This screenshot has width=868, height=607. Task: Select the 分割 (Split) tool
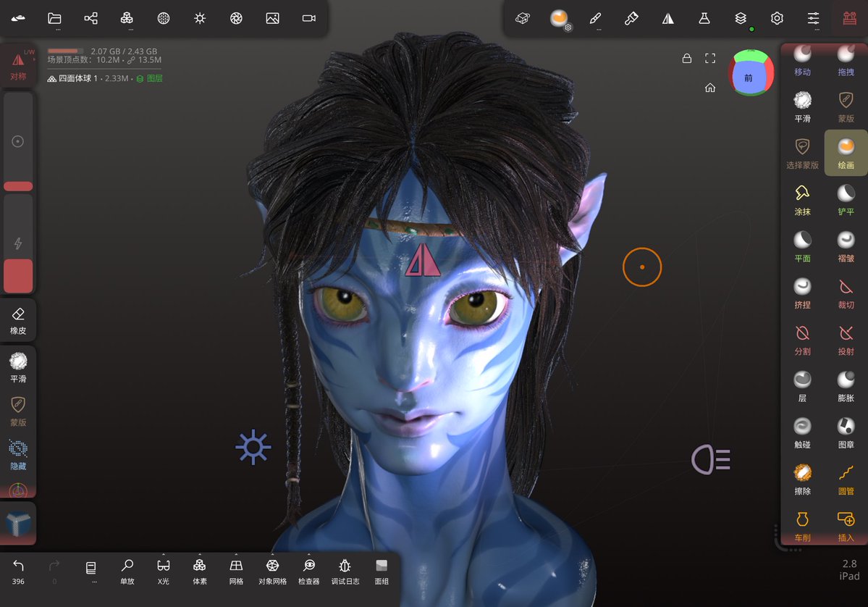tap(802, 340)
